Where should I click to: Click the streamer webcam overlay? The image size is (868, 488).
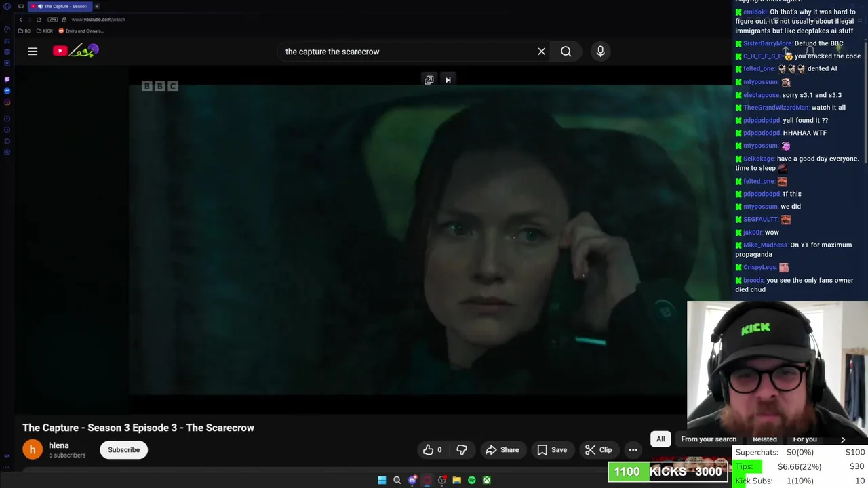pyautogui.click(x=777, y=372)
